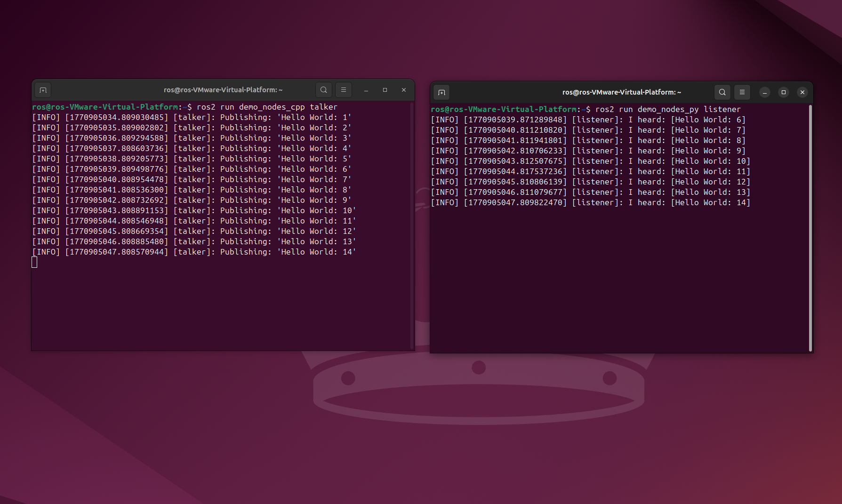Click the listener terminal title bar text
842x504 pixels.
tap(622, 92)
